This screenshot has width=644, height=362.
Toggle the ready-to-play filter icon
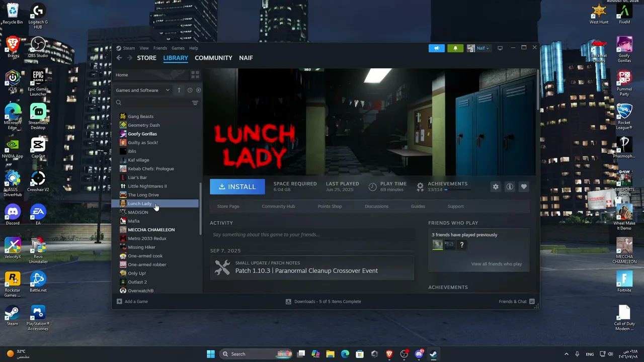coord(198,90)
